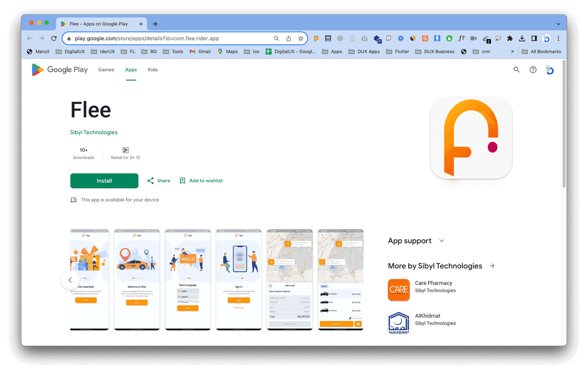Image resolution: width=588 pixels, height=374 pixels.
Task: Click the Install button
Action: click(104, 181)
